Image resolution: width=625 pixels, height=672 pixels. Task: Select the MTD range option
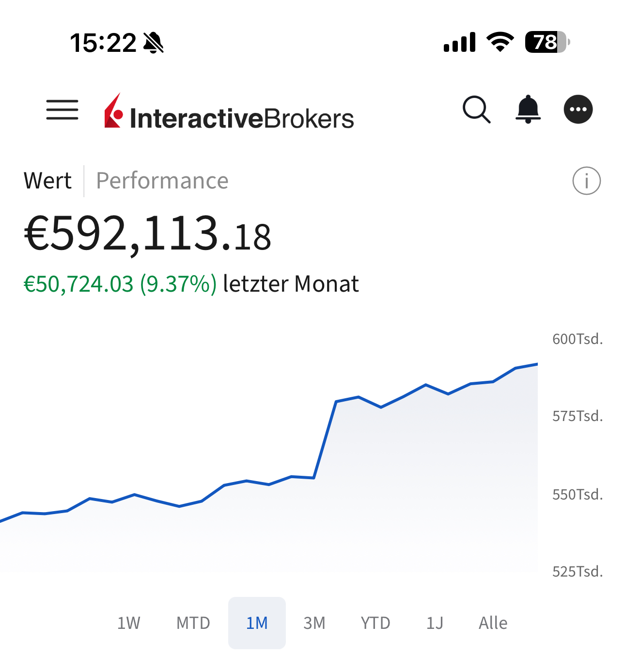click(193, 623)
